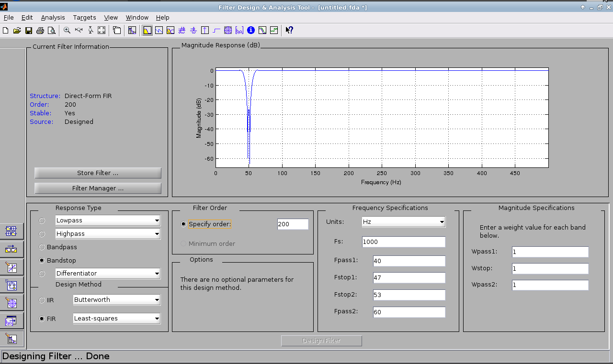Click the Fs sampling frequency field
This screenshot has height=364, width=613.
pos(404,242)
